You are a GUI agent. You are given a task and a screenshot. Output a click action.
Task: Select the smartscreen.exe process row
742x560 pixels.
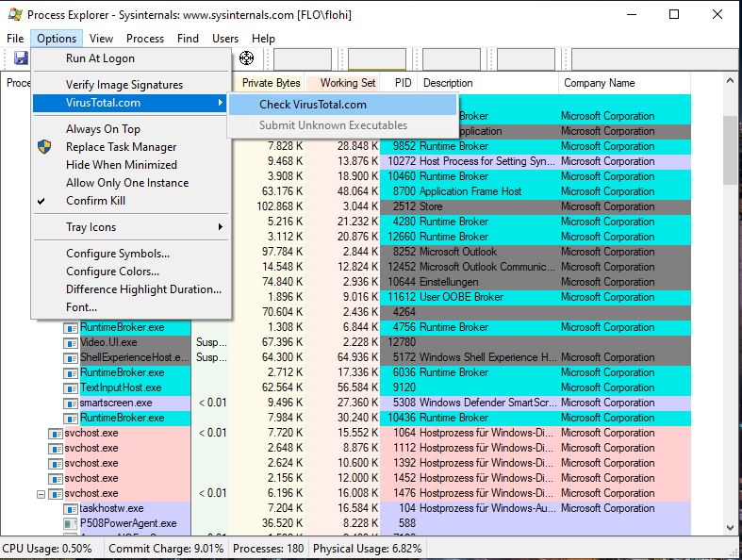pyautogui.click(x=345, y=403)
